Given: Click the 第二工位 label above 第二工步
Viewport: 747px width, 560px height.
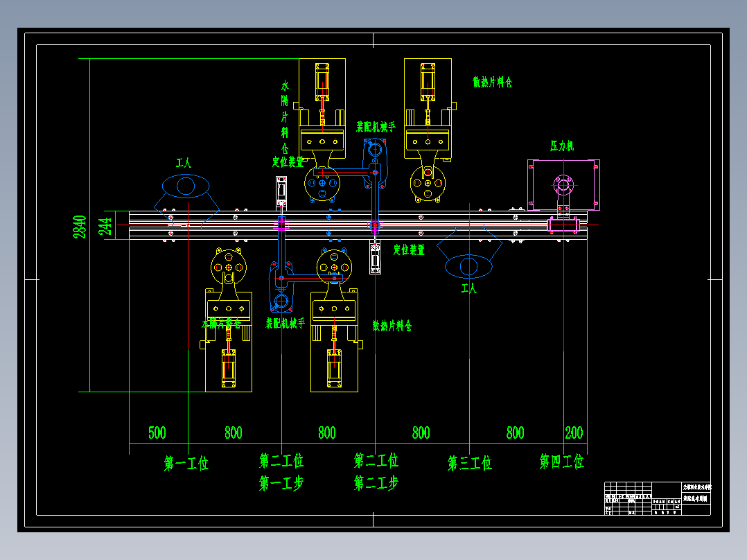Looking at the screenshot, I should tap(376, 460).
